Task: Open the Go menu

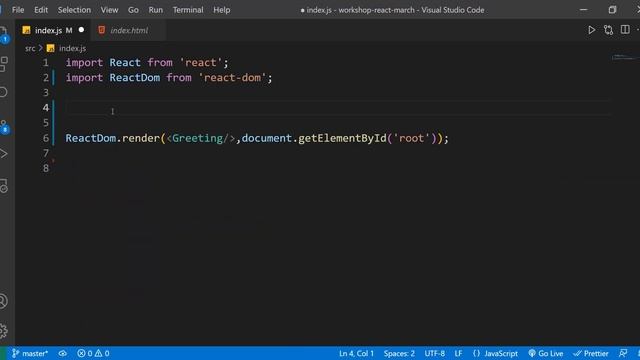Action: point(133,10)
